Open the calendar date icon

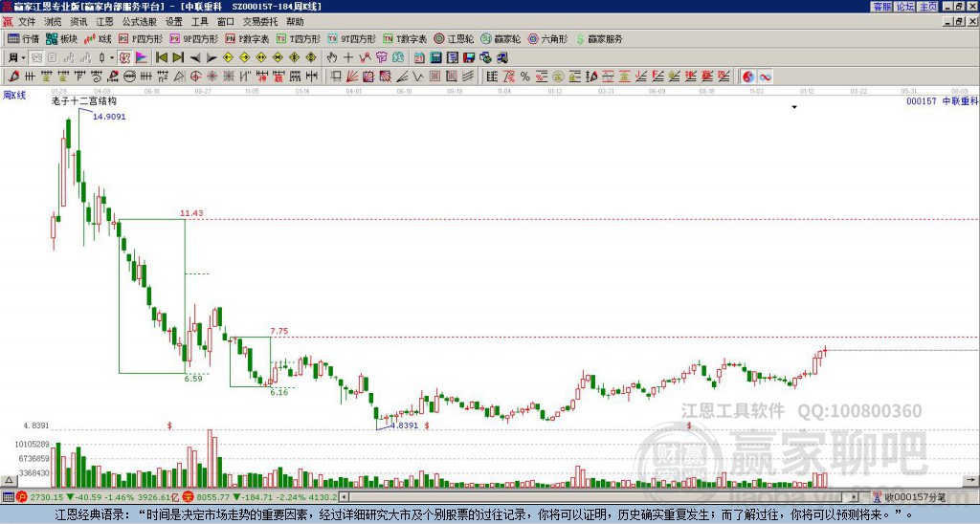pyautogui.click(x=419, y=58)
